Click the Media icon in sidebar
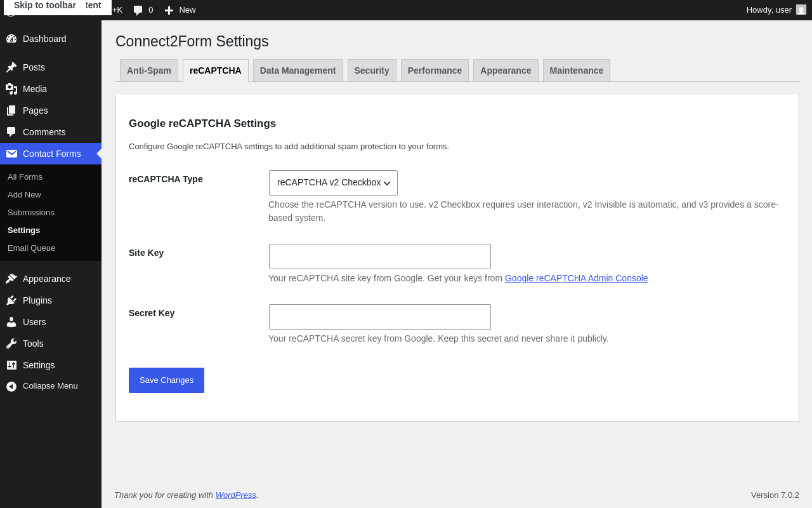Image resolution: width=812 pixels, height=508 pixels. [11, 89]
